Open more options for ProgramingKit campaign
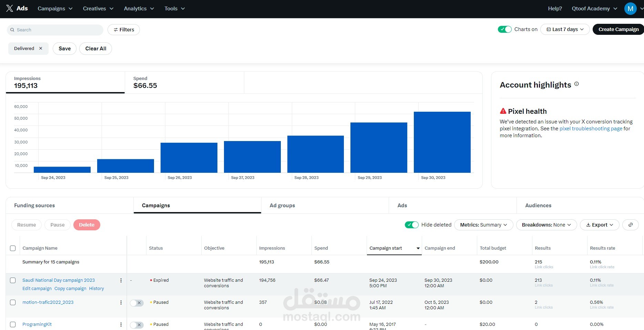 [121, 324]
